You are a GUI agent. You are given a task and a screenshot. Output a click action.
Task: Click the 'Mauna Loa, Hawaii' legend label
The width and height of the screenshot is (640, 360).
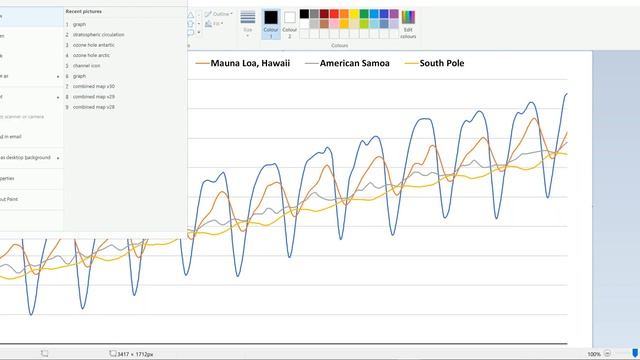coord(250,63)
